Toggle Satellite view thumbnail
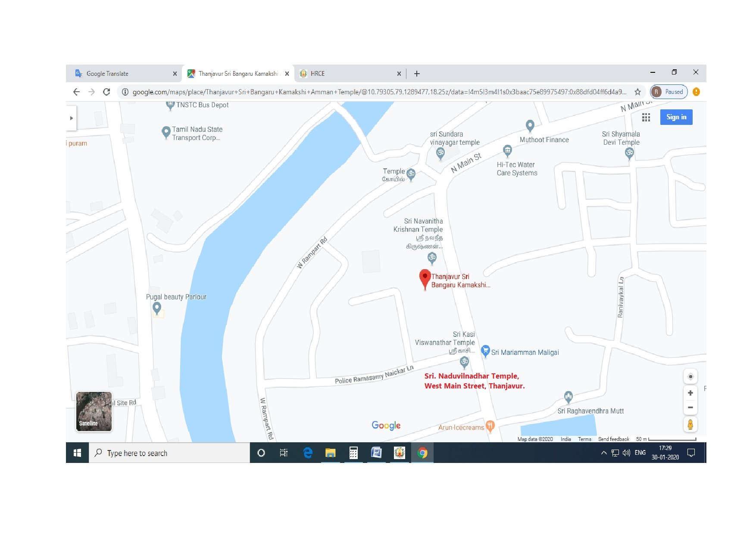This screenshot has height=534, width=756. click(94, 411)
